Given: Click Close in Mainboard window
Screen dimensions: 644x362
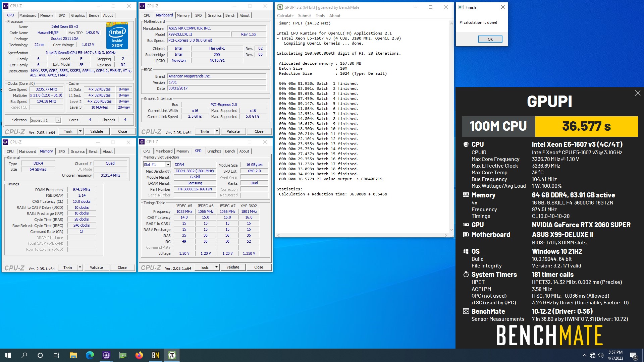Looking at the screenshot, I should point(259,131).
